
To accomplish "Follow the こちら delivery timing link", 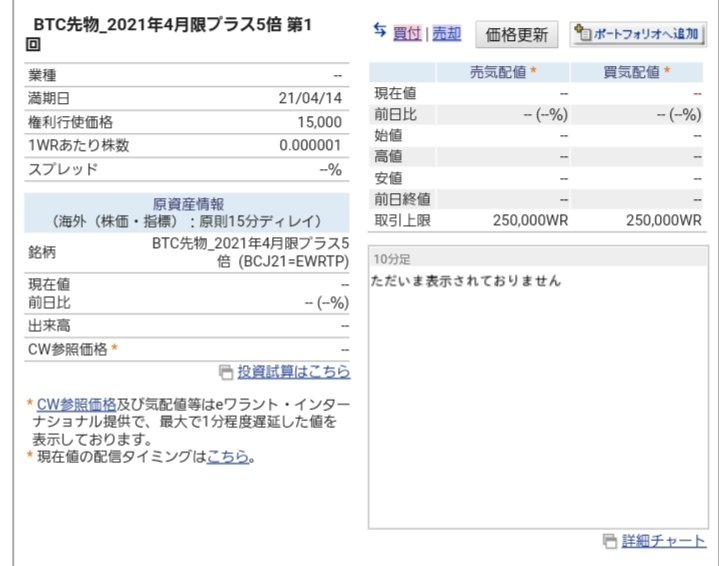I will [x=228, y=456].
